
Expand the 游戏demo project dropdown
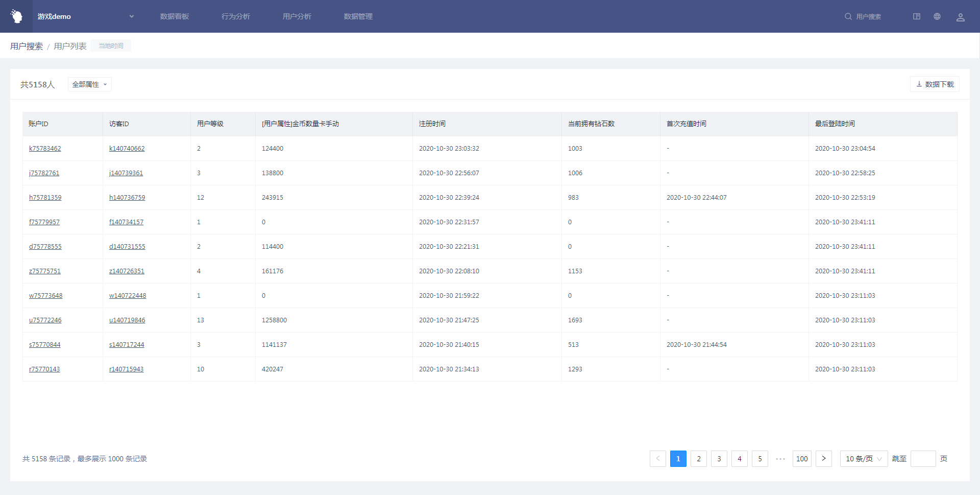[131, 16]
